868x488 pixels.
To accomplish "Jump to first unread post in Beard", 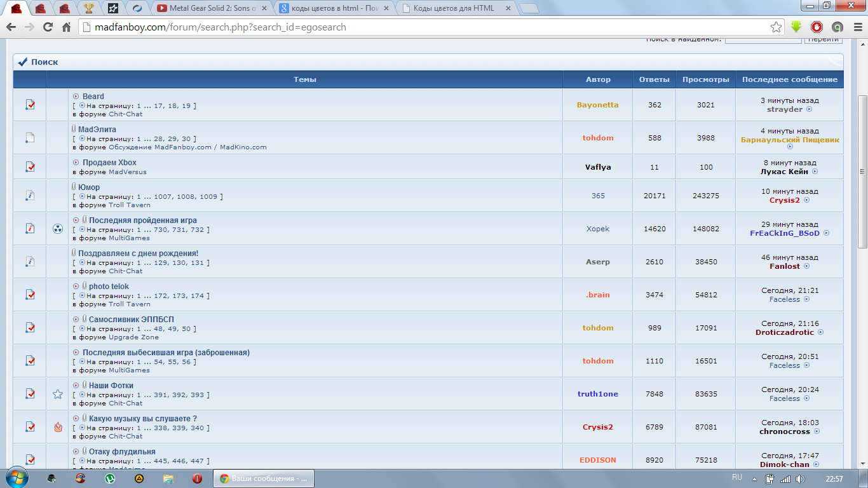I will coord(76,97).
